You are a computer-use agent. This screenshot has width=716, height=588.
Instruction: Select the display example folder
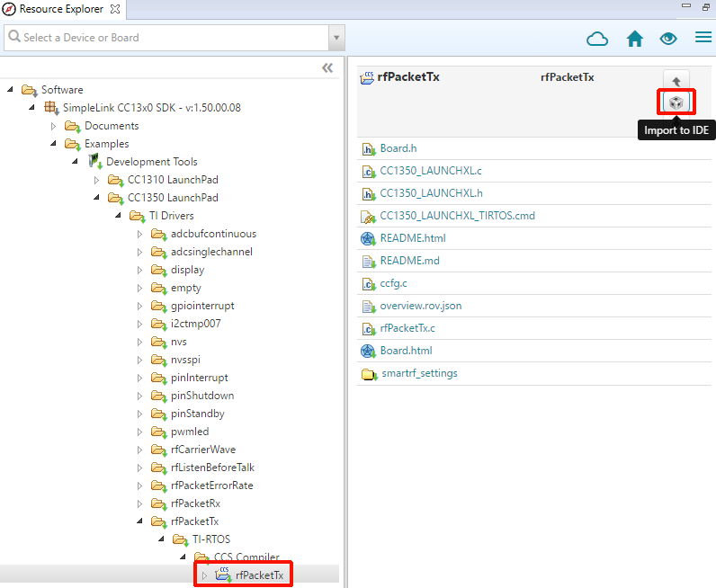[x=187, y=270]
